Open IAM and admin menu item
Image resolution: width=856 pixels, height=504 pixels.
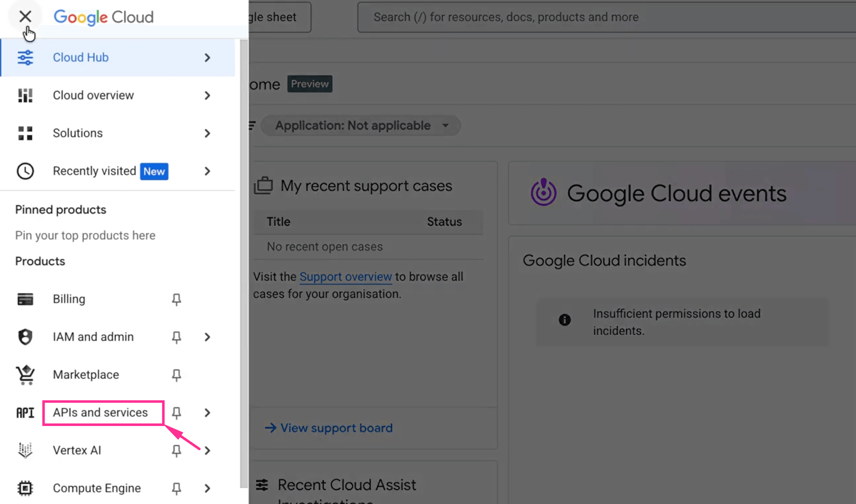point(118,337)
